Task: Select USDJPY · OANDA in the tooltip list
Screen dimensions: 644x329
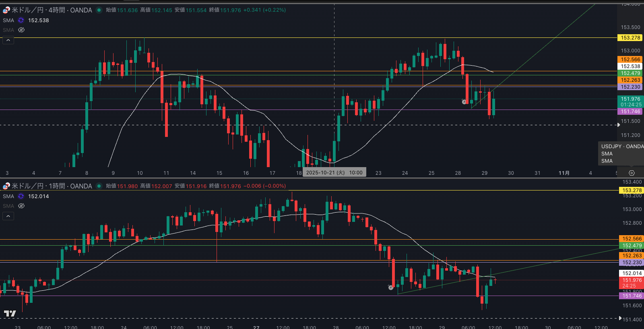Action: pyautogui.click(x=622, y=147)
